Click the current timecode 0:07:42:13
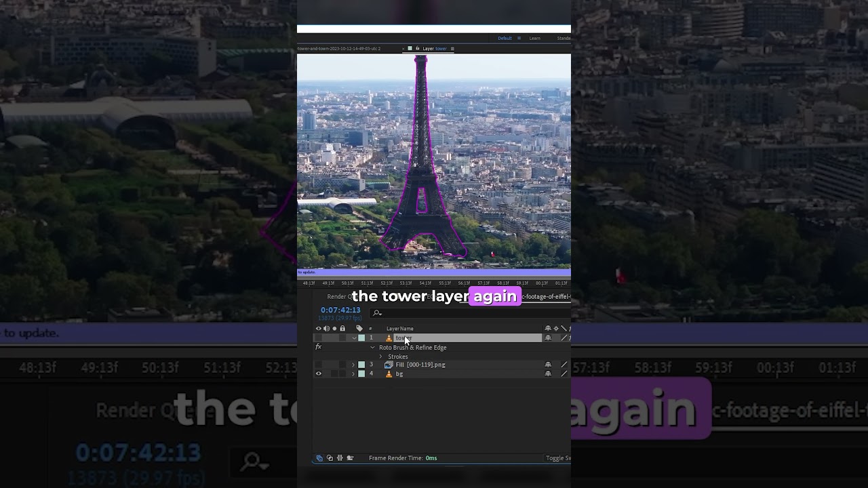This screenshot has width=868, height=488. pyautogui.click(x=340, y=310)
